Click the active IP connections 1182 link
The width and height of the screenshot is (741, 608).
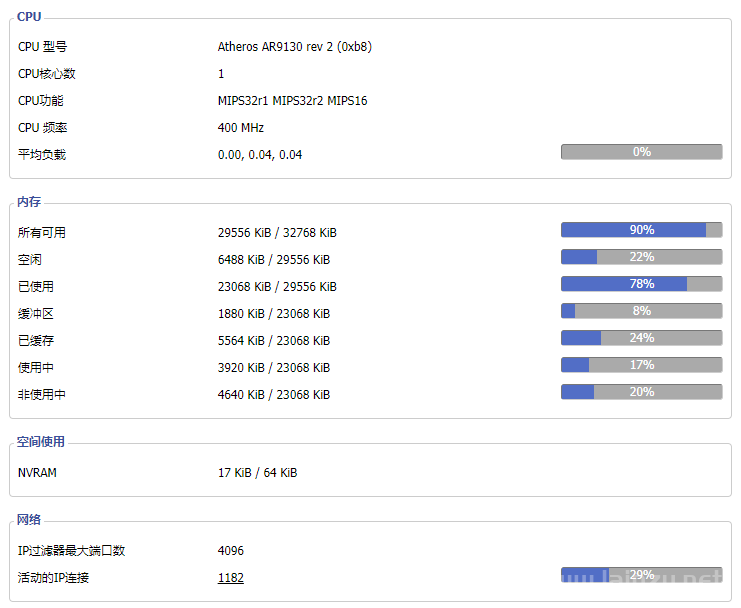[x=230, y=578]
